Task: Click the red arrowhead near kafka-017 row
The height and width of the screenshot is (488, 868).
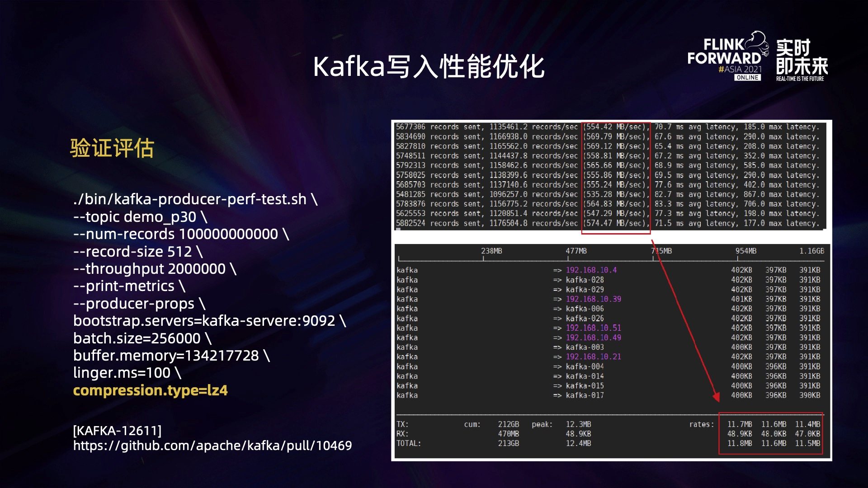Action: [x=716, y=397]
